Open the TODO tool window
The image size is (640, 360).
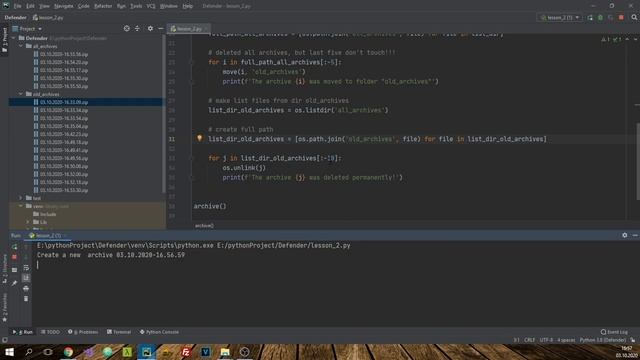pos(50,332)
